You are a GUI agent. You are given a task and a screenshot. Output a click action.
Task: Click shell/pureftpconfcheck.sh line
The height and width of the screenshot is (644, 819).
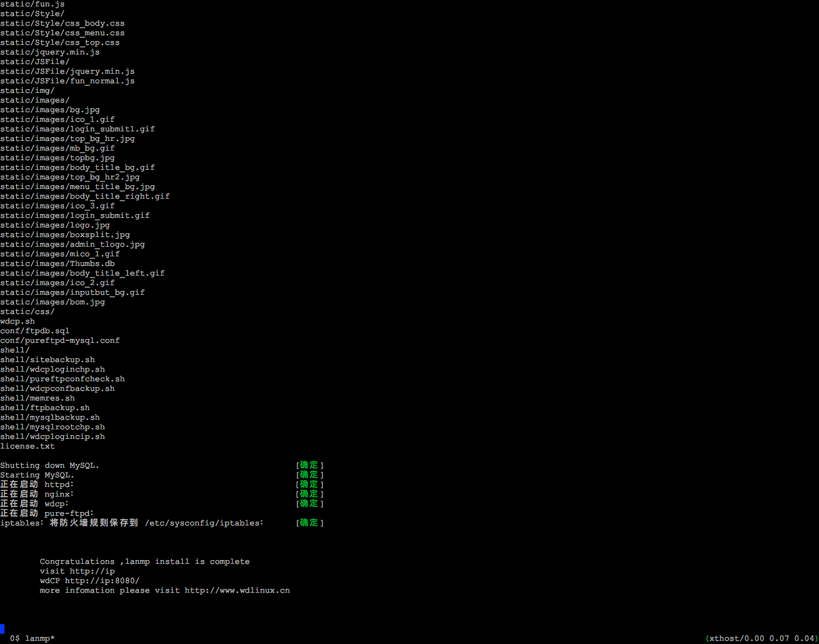pos(62,379)
